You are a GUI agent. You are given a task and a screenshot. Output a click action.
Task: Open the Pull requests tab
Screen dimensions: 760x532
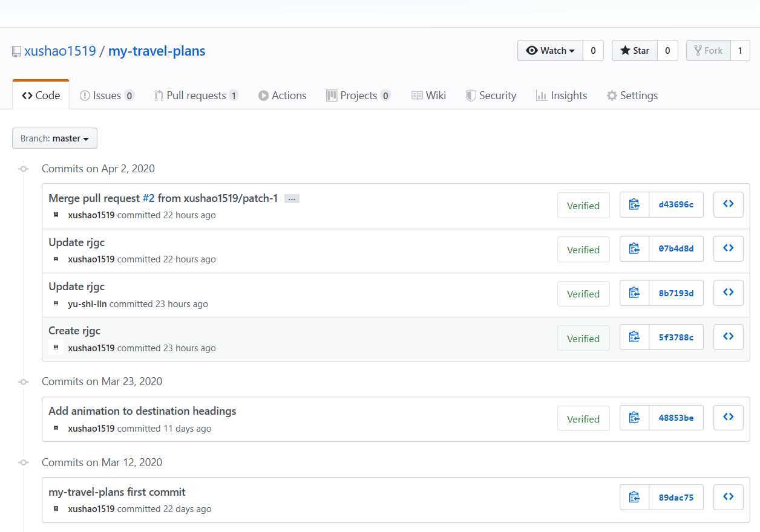tap(196, 95)
